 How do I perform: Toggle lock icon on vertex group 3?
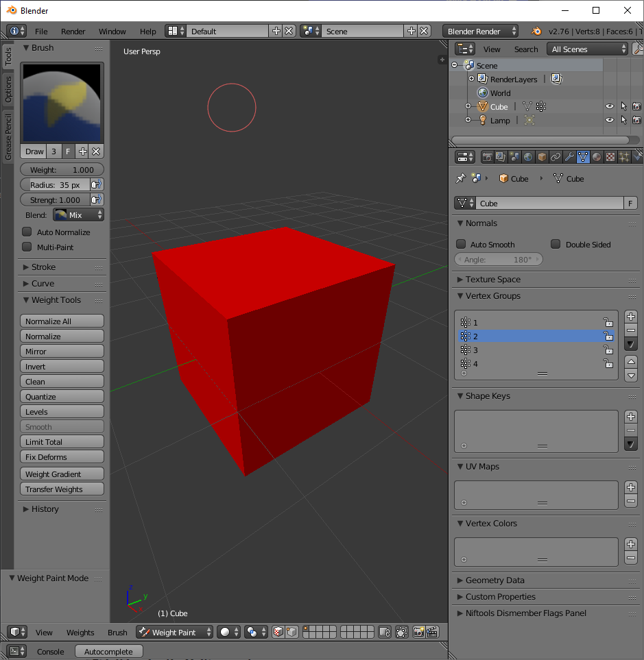(608, 350)
